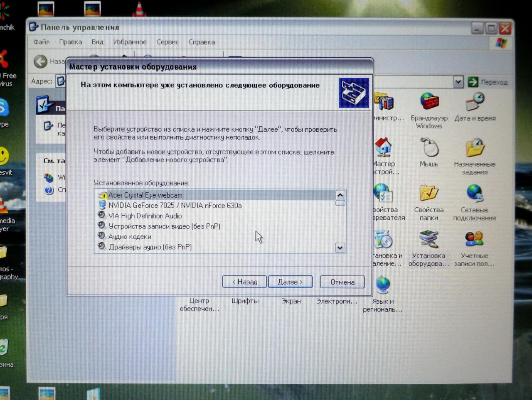Open the Мышь control panel icon
Image resolution: width=532 pixels, height=400 pixels.
(x=429, y=148)
